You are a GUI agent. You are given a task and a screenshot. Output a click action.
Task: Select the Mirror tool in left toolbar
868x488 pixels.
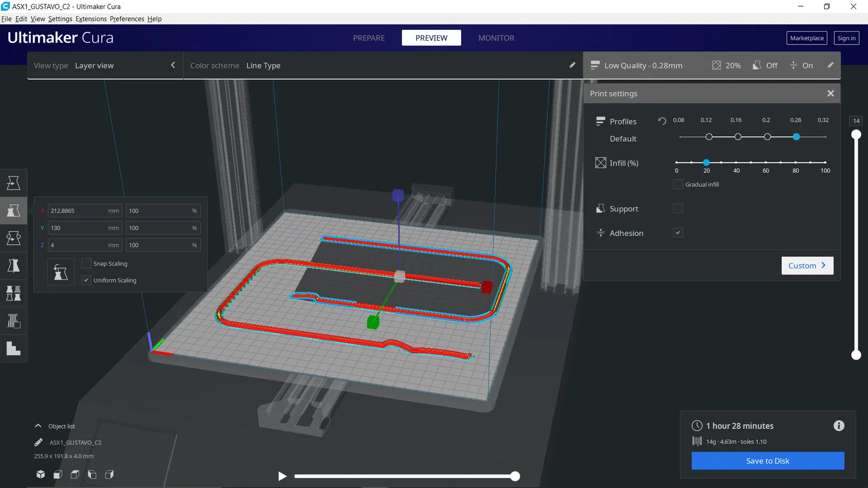click(x=14, y=266)
